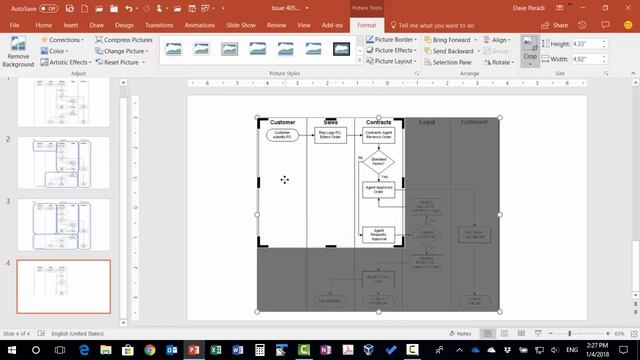Open the Align dropdown
640x360 pixels.
pyautogui.click(x=497, y=40)
